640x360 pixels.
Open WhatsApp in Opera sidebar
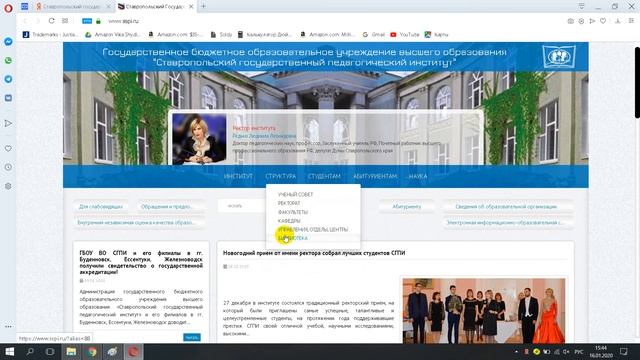8,60
